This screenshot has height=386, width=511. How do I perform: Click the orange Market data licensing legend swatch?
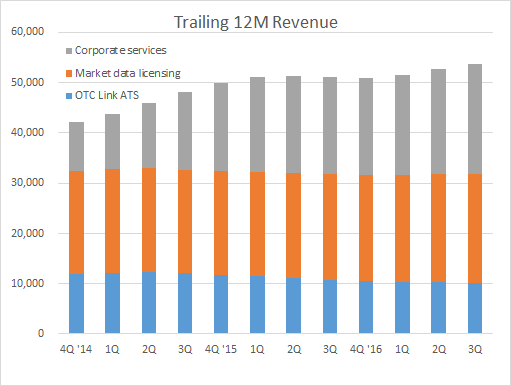click(69, 73)
